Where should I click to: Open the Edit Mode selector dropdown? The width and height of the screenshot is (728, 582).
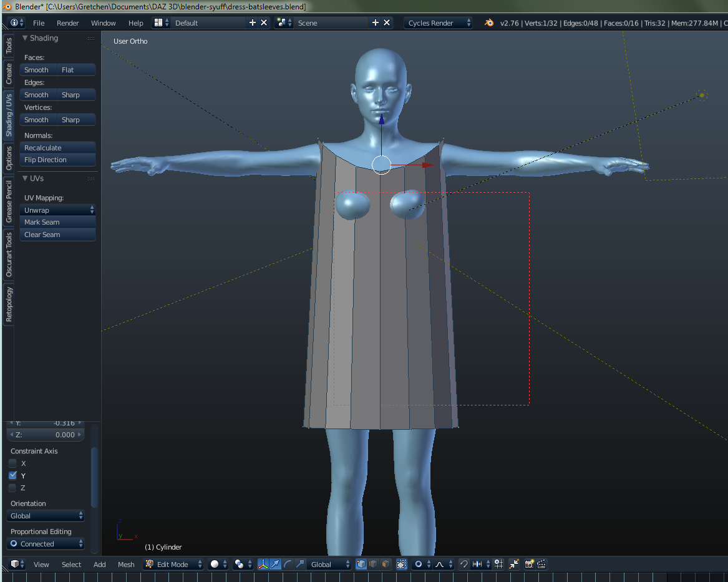coord(173,564)
